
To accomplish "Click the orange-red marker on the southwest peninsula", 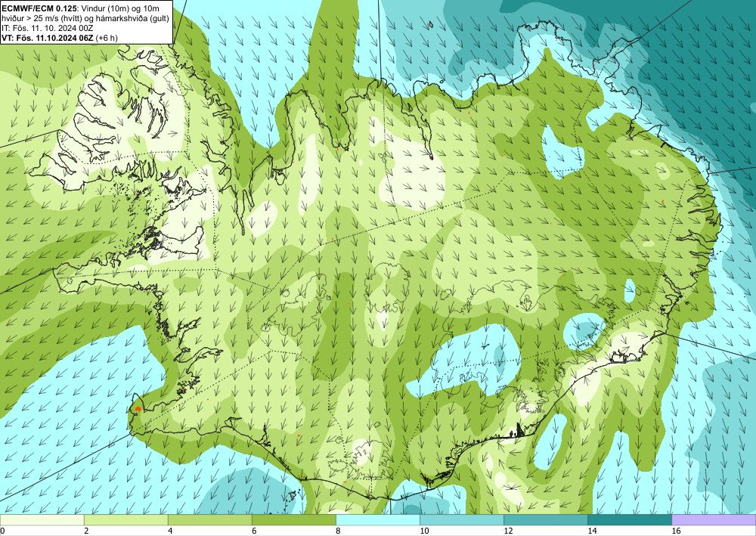I will pyautogui.click(x=138, y=409).
